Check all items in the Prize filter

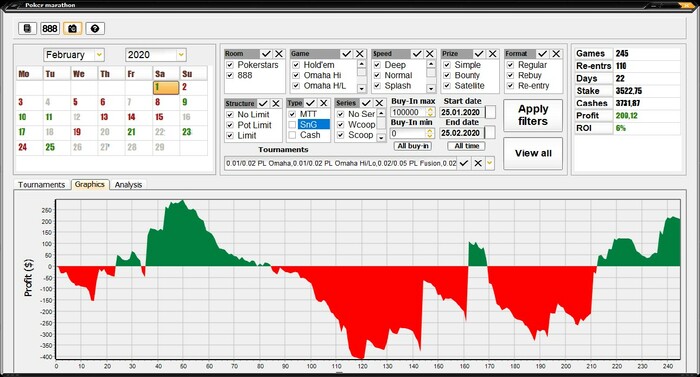point(479,54)
